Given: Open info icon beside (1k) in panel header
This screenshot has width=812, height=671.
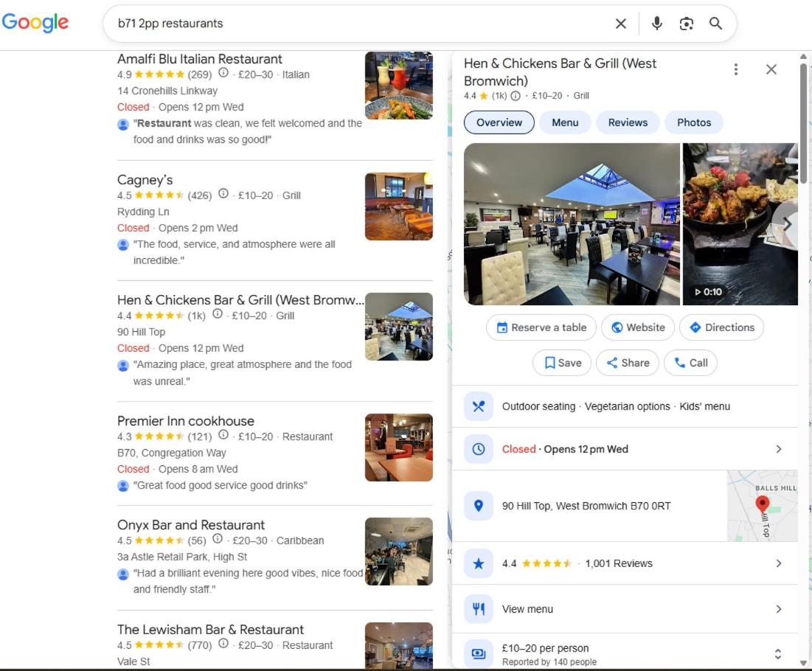Looking at the screenshot, I should [516, 96].
